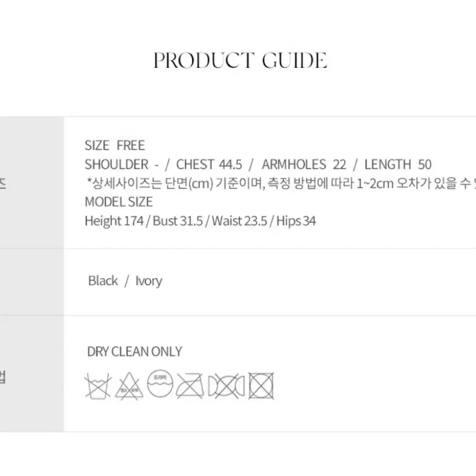Click the do-not-tumble-dry square icon
Image resolution: width=476 pixels, height=476 pixels.
tap(261, 386)
